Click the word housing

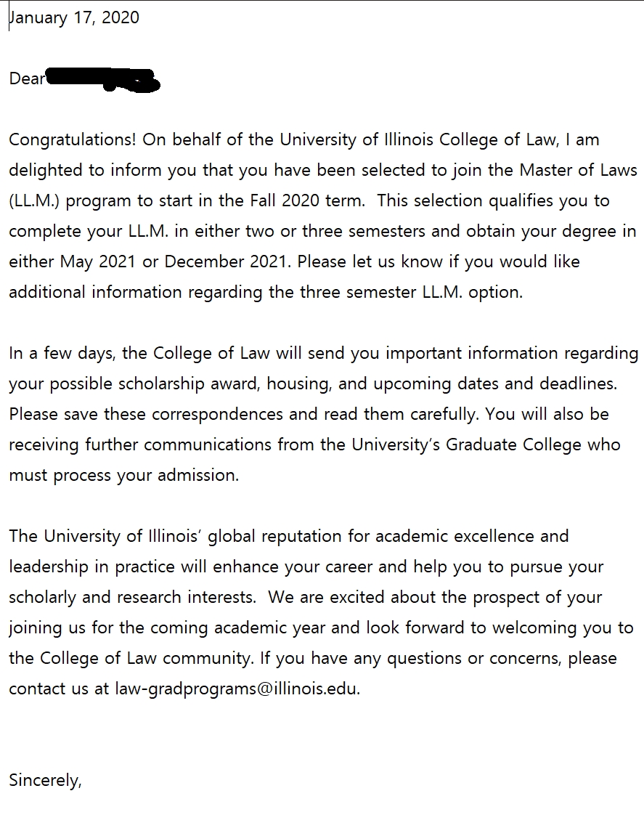click(x=298, y=383)
